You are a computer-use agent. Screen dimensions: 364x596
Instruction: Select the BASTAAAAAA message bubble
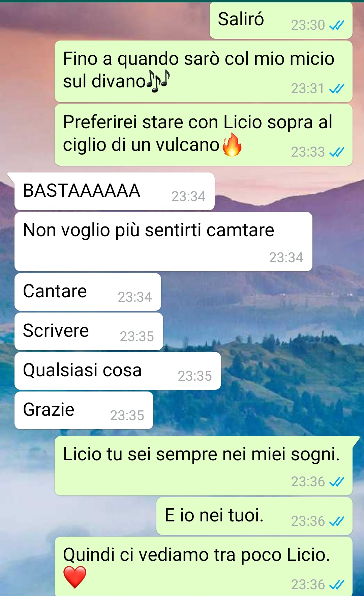coord(115,191)
